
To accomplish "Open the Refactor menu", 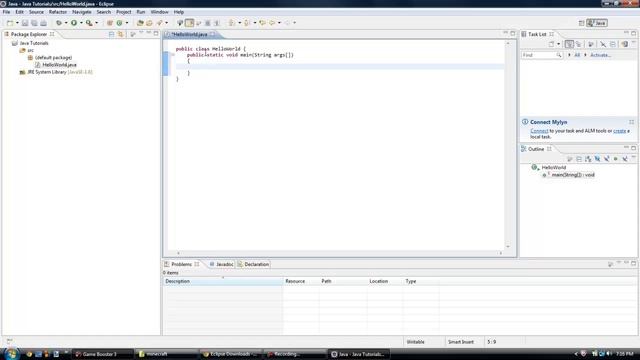I will point(58,12).
